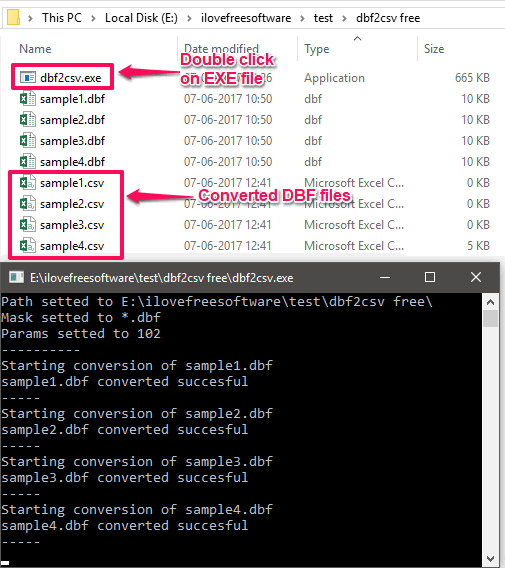505x568 pixels.
Task: Click the console scrollbar thumb
Action: coord(491,319)
